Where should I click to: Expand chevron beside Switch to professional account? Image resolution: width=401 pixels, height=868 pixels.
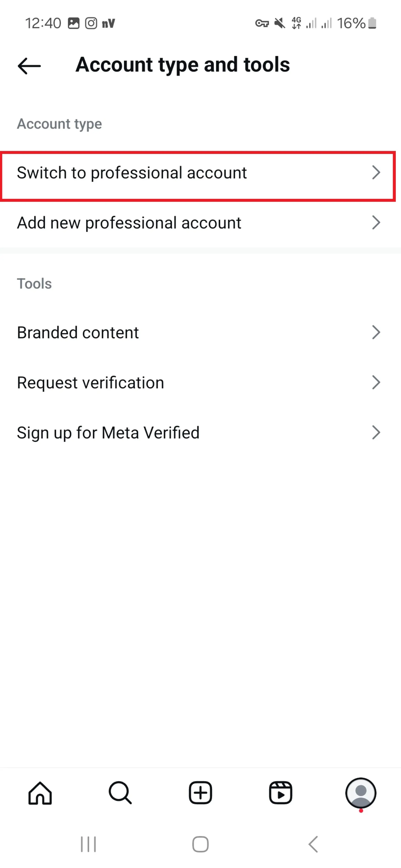pyautogui.click(x=376, y=173)
